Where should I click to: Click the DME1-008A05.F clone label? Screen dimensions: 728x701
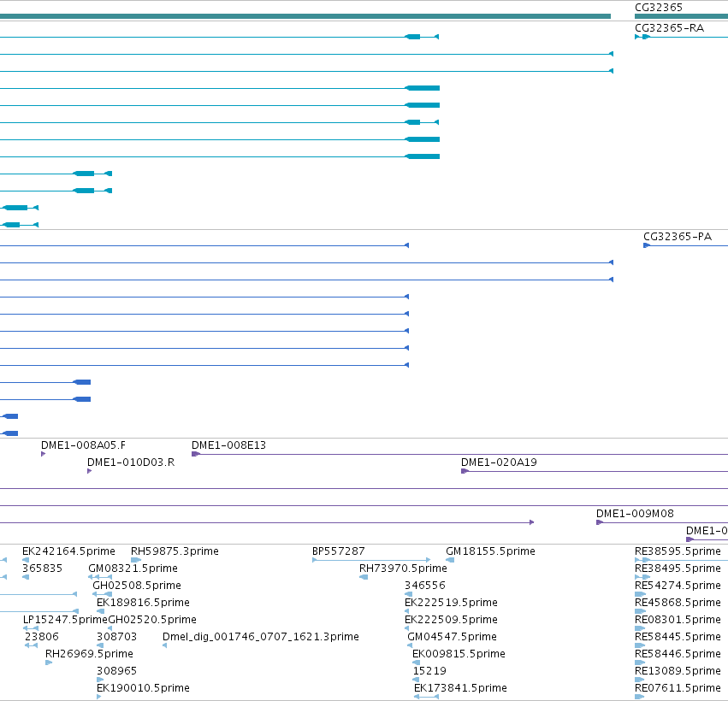point(83,445)
